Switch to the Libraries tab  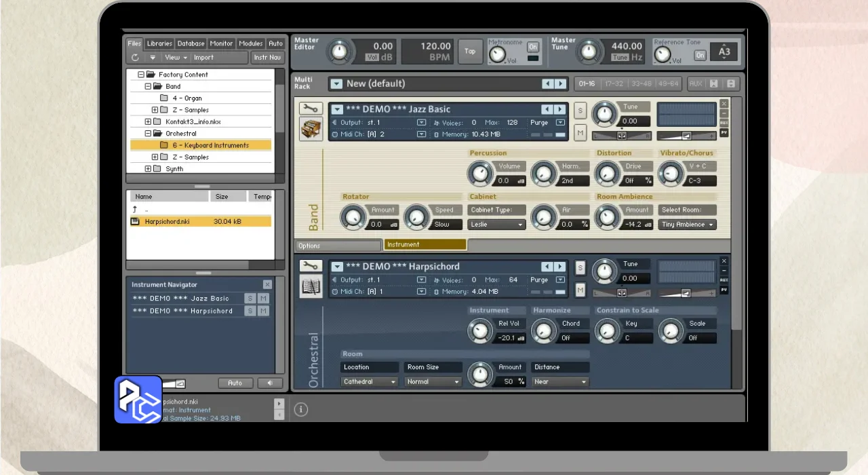pos(159,43)
